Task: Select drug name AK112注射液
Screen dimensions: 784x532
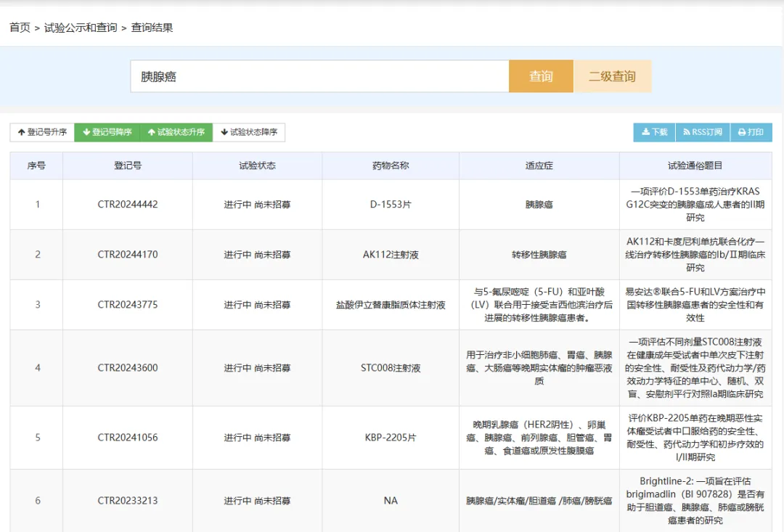Action: pyautogui.click(x=391, y=255)
